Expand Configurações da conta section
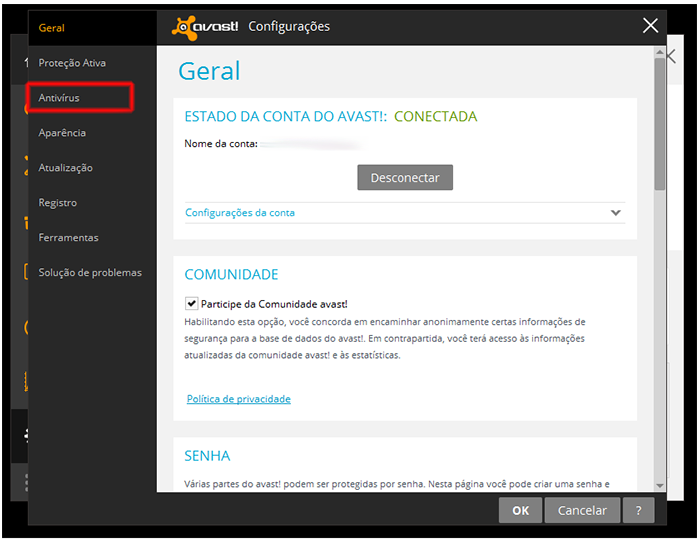 pos(405,213)
